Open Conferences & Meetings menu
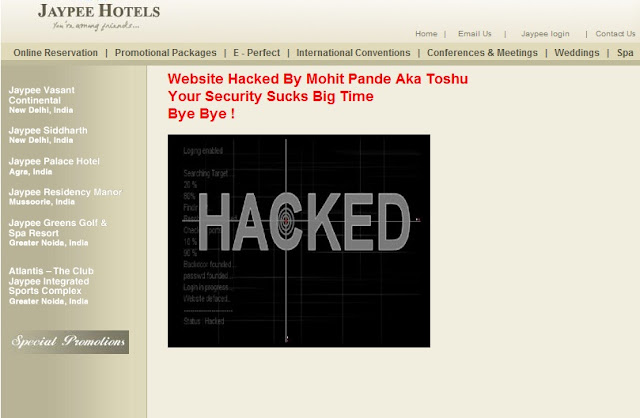The width and height of the screenshot is (640, 418). tap(482, 53)
